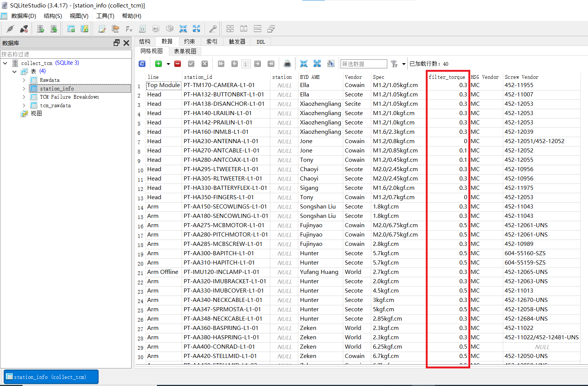Tile windows in grid layout
The width and height of the screenshot is (588, 386).
pyautogui.click(x=230, y=29)
